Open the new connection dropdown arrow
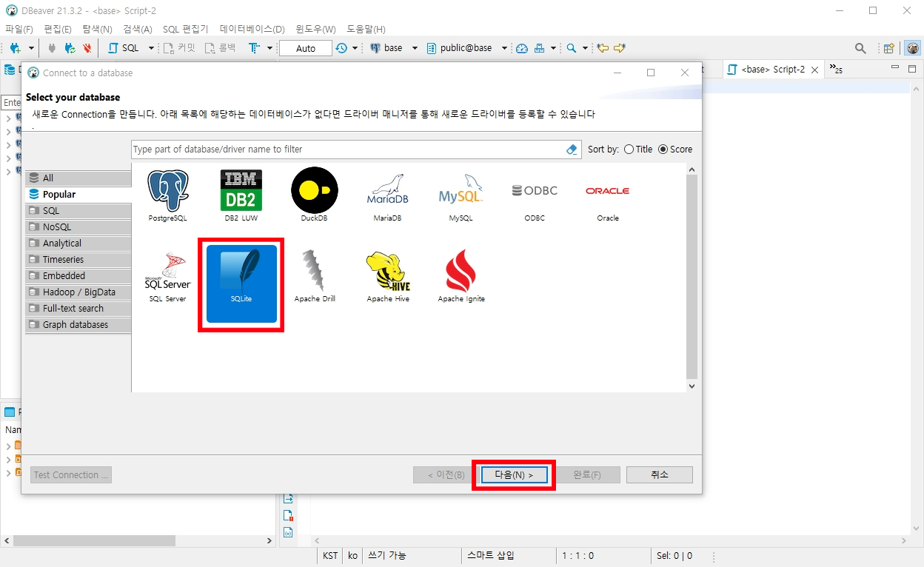The width and height of the screenshot is (924, 567). [x=31, y=48]
